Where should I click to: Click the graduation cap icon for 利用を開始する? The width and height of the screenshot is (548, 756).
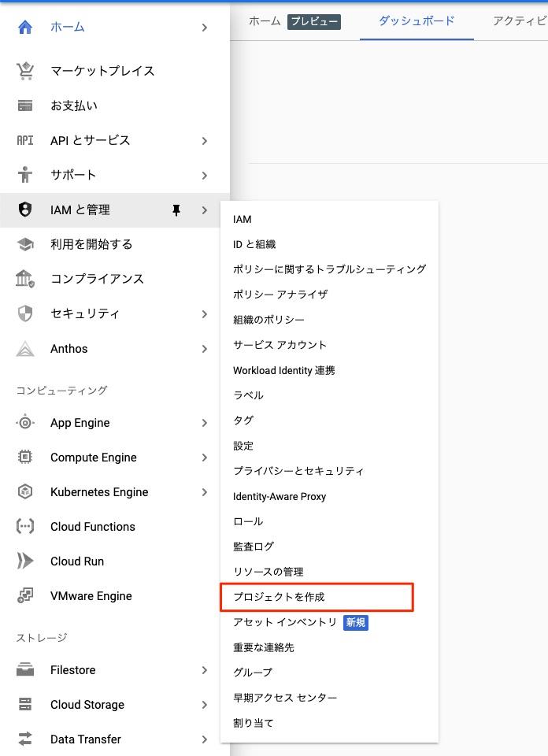click(x=25, y=244)
